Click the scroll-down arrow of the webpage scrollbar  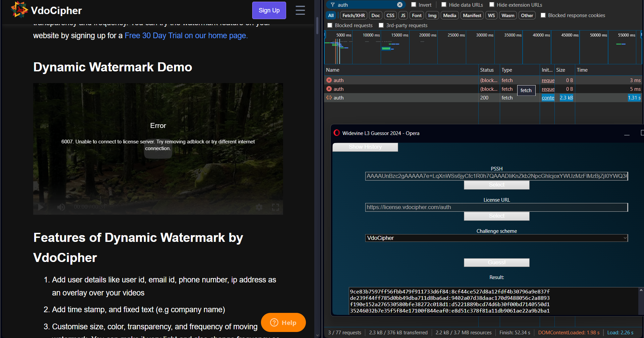pos(317,335)
